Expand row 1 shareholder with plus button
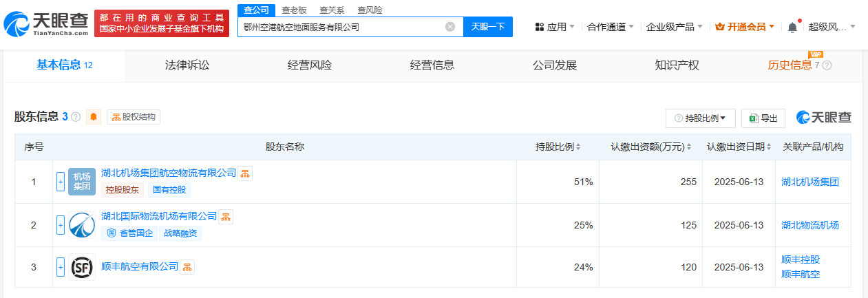The height and width of the screenshot is (298, 868). point(61,182)
